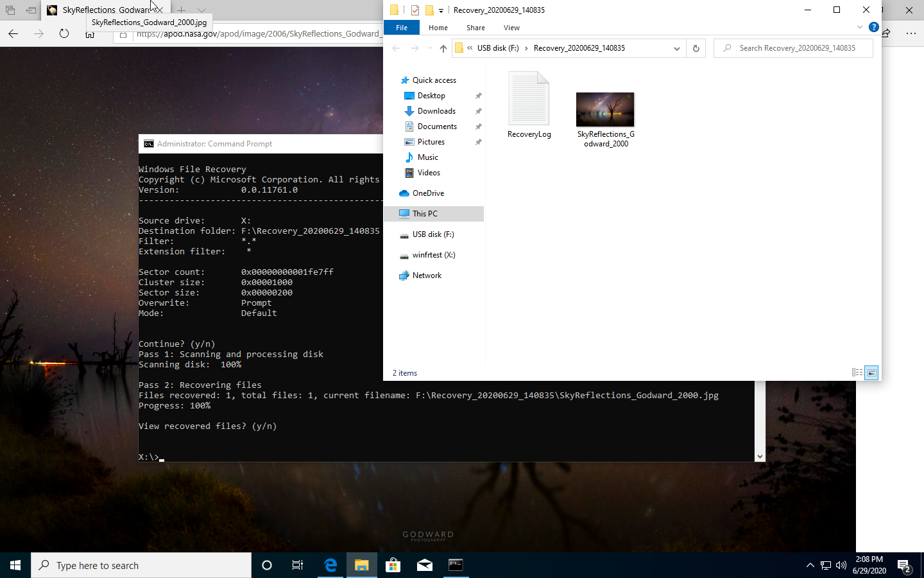Refresh the Recovery folder view

tap(696, 48)
